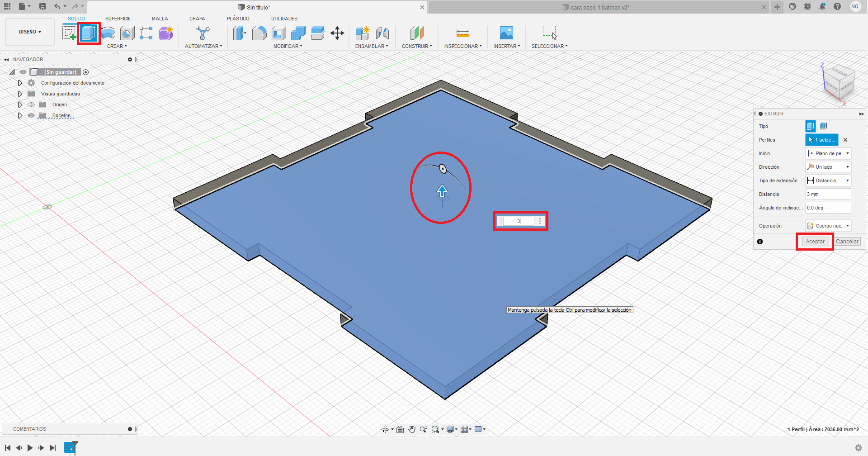Clear the Perfiles selection
Viewport: 868px width, 456px height.
pos(845,140)
